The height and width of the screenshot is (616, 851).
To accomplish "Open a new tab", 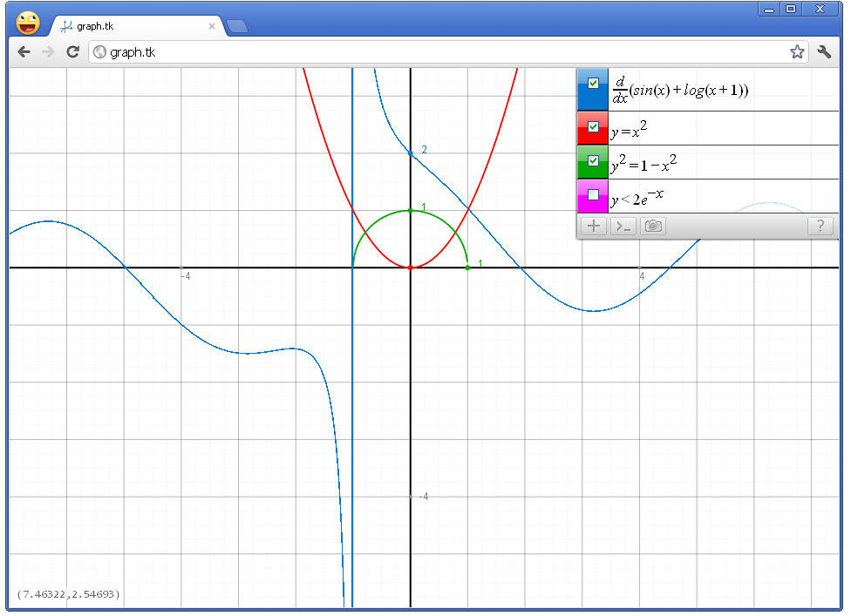I will point(236,26).
